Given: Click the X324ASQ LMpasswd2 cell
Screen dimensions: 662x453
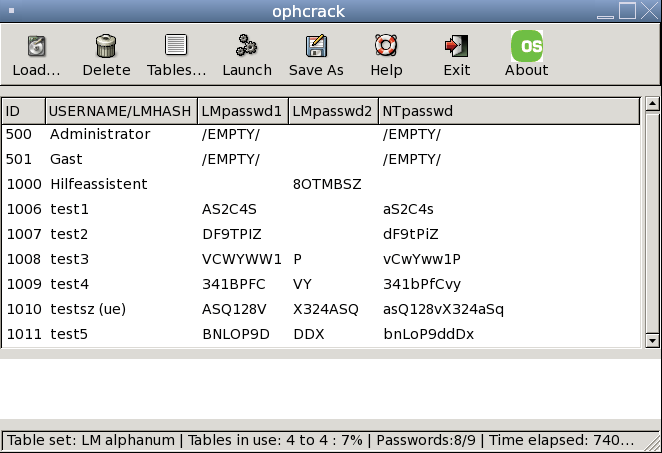Looking at the screenshot, I should (x=326, y=309).
